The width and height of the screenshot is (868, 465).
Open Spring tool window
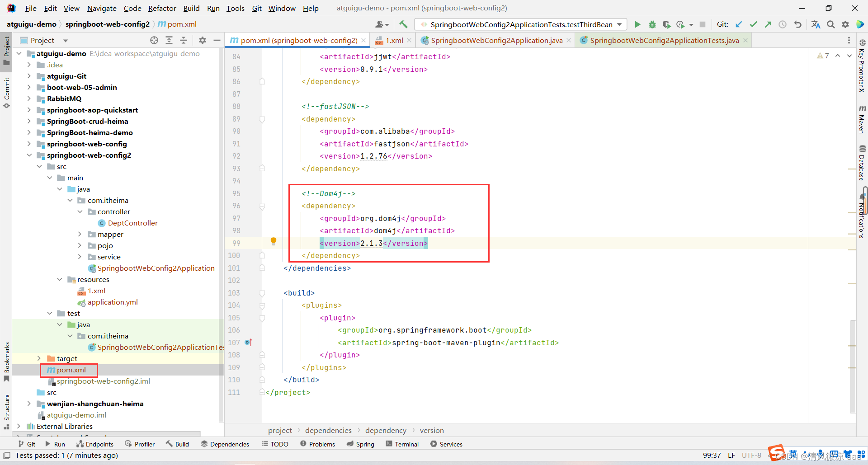click(x=360, y=444)
